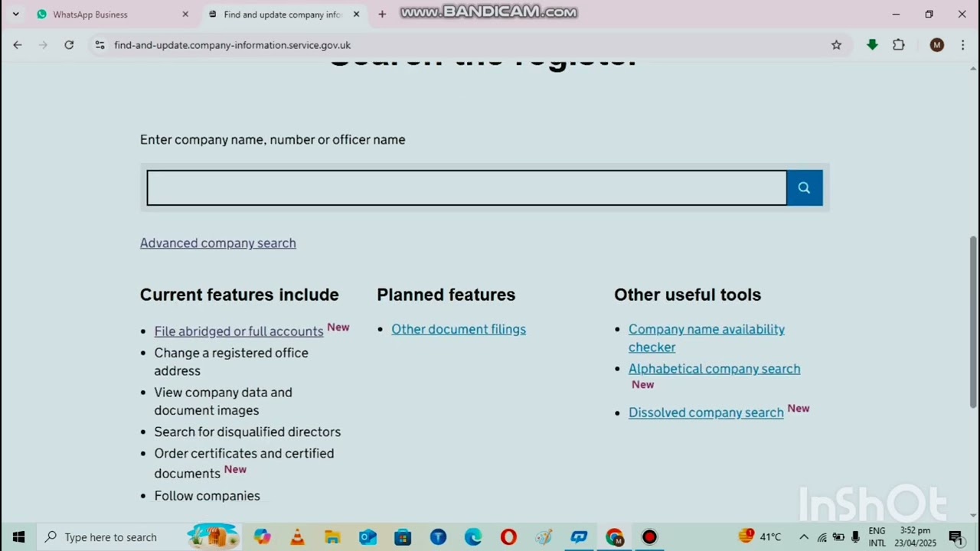Viewport: 980px width, 551px height.
Task: Click the microphone tray icon
Action: point(855,537)
